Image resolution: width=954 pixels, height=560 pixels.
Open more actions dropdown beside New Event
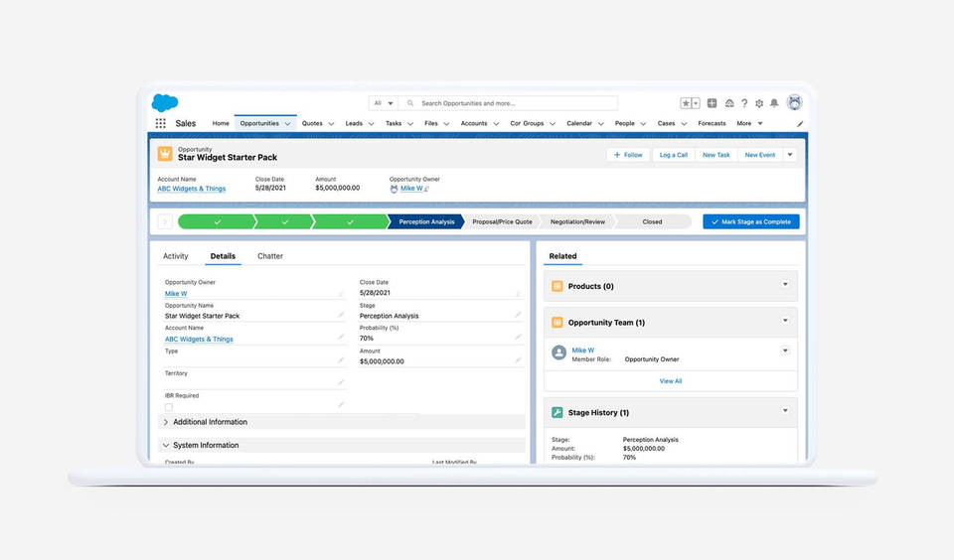coord(790,155)
